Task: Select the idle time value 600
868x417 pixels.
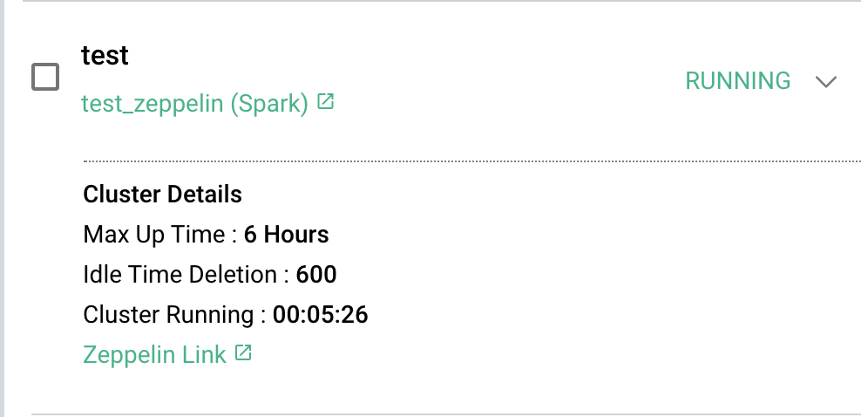Action: tap(316, 275)
